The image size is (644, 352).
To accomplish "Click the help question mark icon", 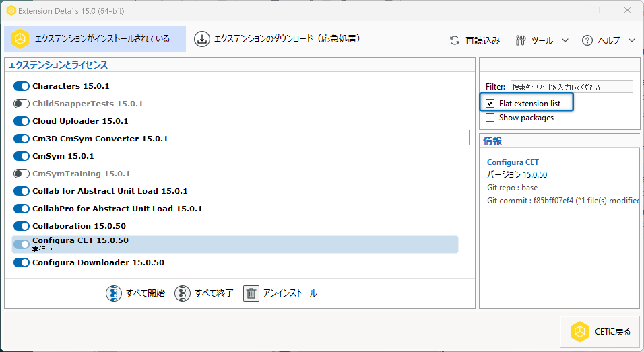I will click(587, 41).
